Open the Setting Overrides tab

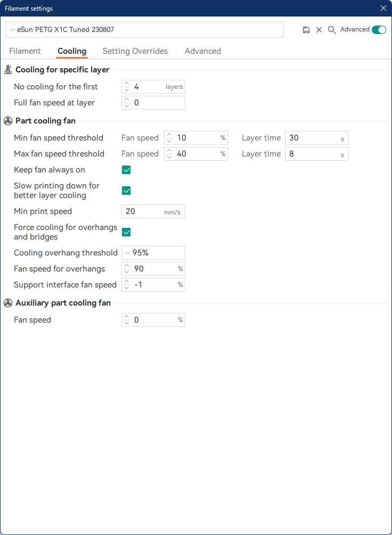135,51
